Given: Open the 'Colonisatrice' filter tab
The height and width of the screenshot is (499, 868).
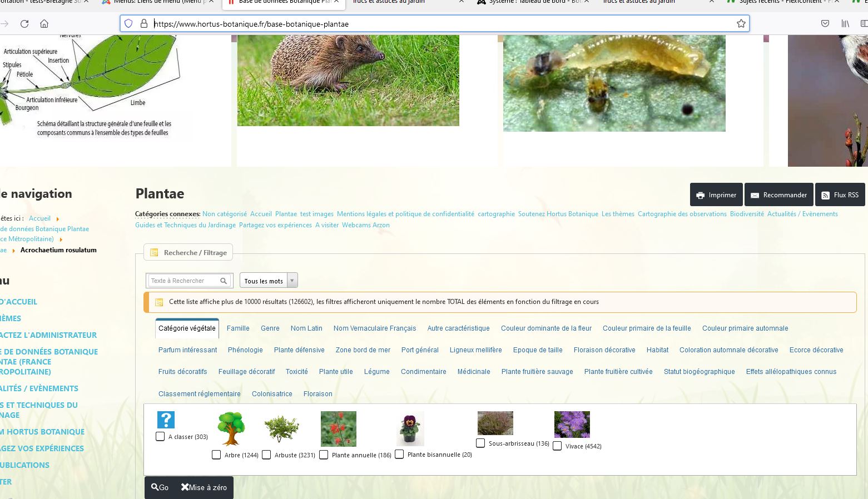Looking at the screenshot, I should [x=272, y=393].
